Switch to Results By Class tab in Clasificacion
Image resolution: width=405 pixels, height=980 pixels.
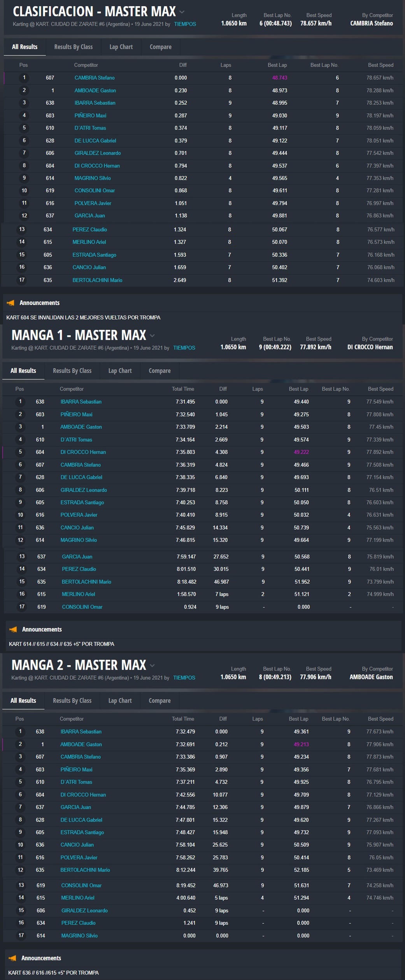(x=73, y=47)
